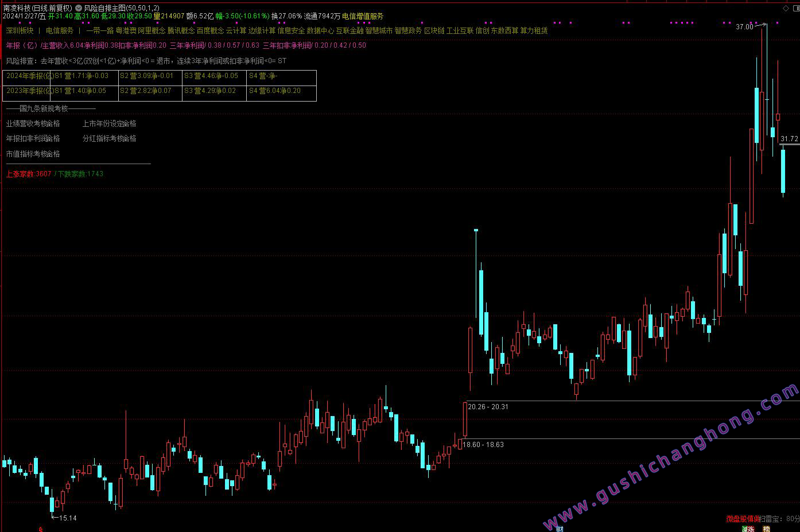The width and height of the screenshot is (800, 532).
Task: Select the 南凌科技(日线.前复权) stock title
Action: (38, 8)
